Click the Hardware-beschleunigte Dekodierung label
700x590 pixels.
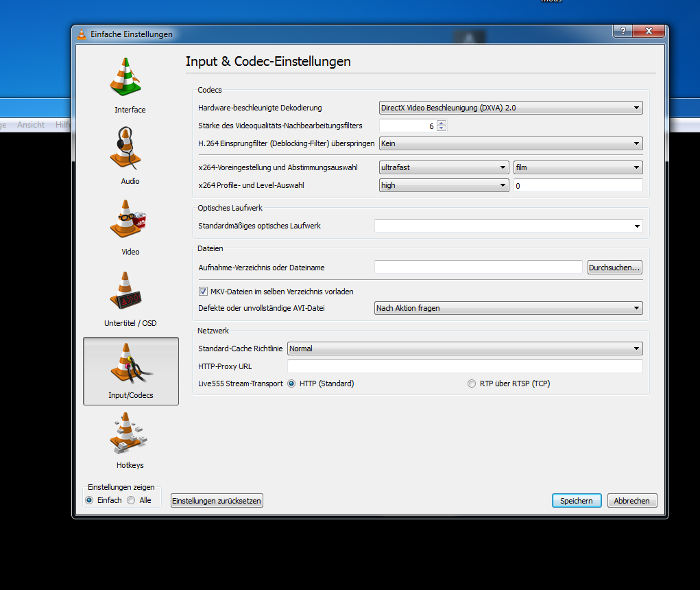pos(260,108)
